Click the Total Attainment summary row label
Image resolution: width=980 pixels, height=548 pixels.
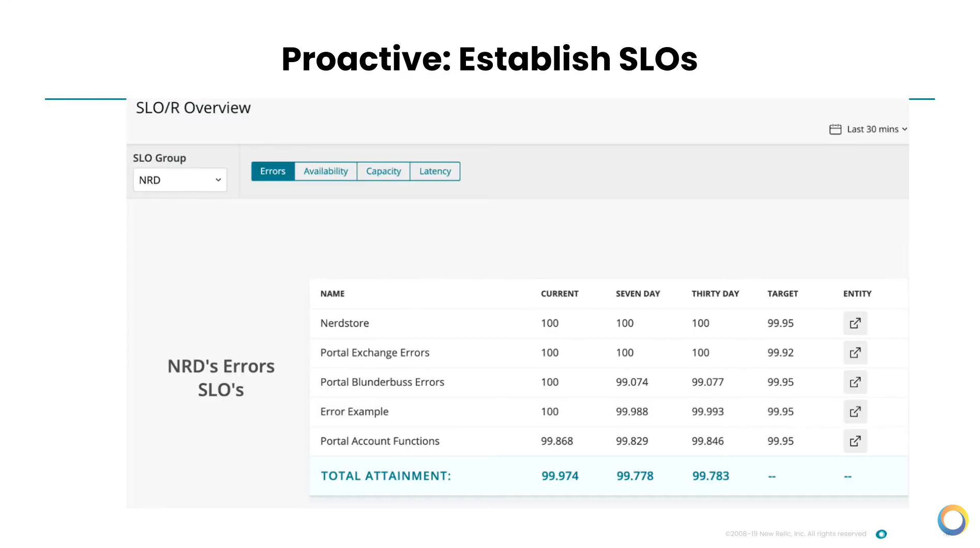[x=386, y=476]
